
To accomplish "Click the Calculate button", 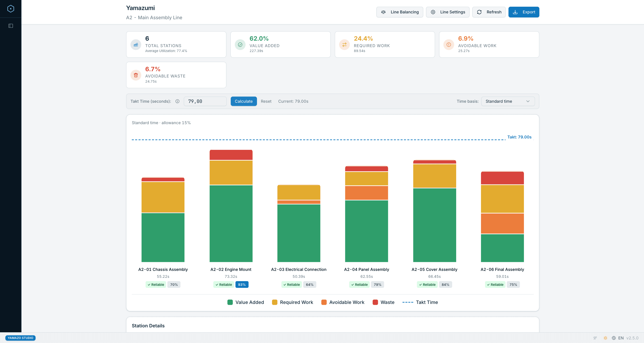I will tap(244, 101).
